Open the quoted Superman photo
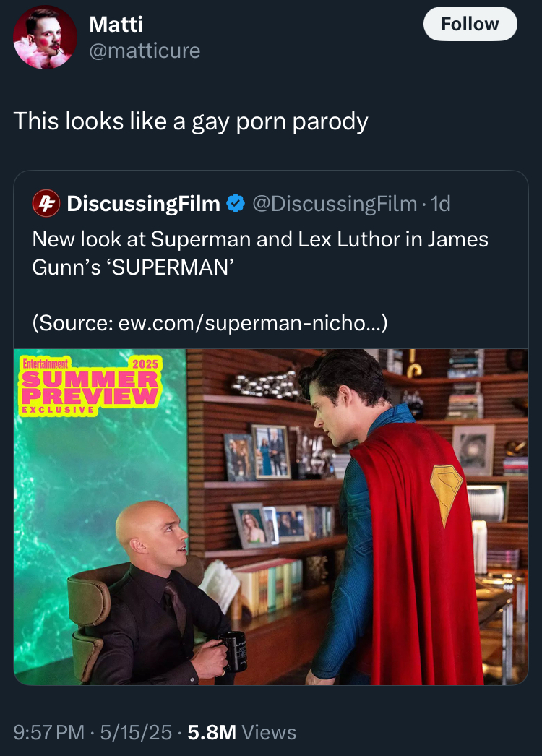 (271, 516)
